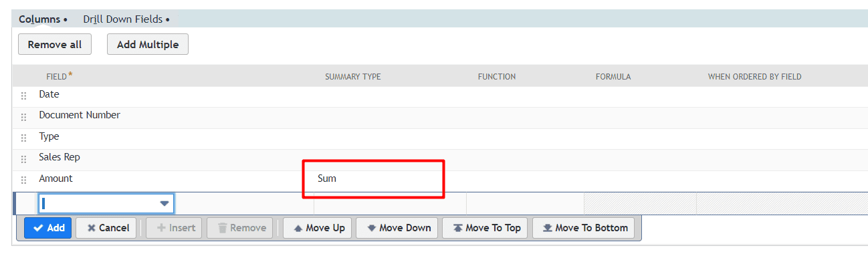Click the Move Down button
868x262 pixels.
[397, 228]
